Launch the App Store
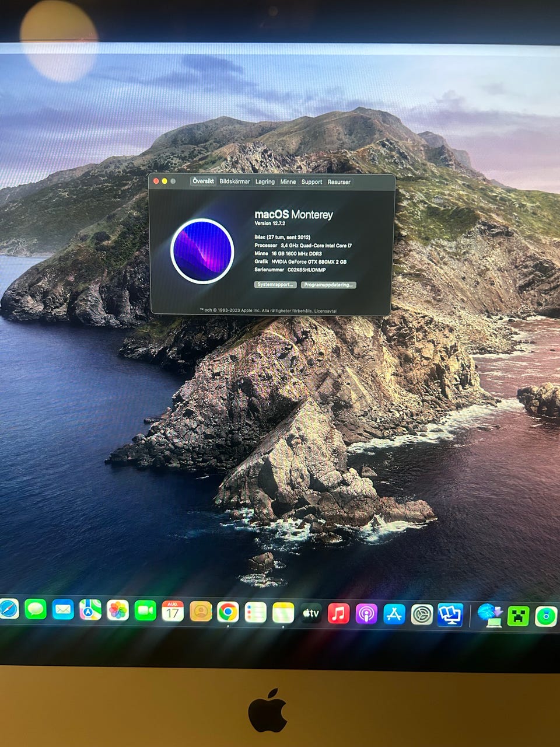The image size is (560, 747). pos(394,614)
